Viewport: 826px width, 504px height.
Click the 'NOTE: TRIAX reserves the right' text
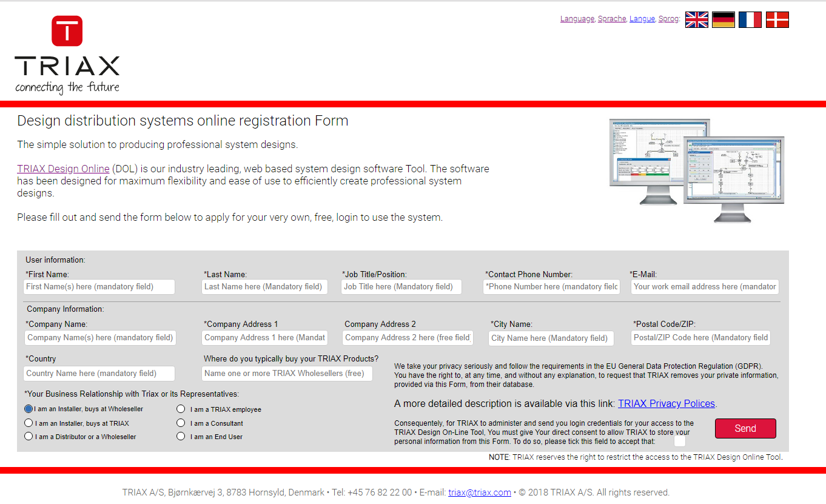click(x=636, y=457)
